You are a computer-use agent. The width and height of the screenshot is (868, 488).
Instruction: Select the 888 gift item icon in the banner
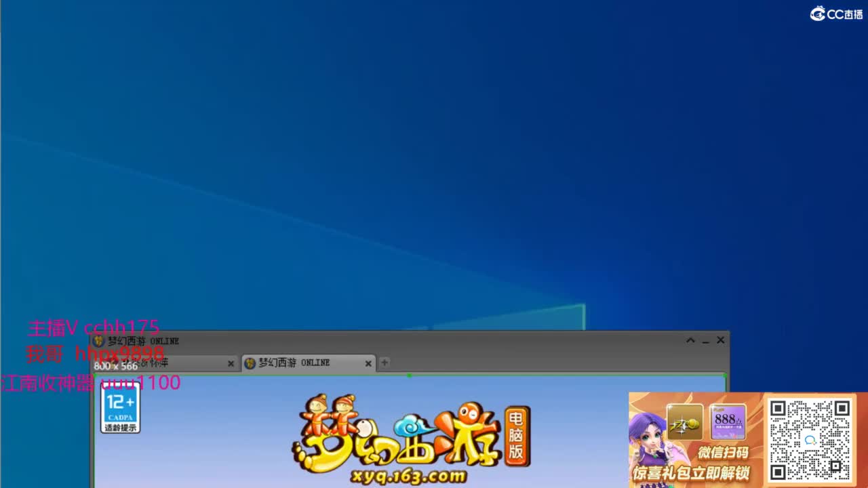click(x=728, y=422)
